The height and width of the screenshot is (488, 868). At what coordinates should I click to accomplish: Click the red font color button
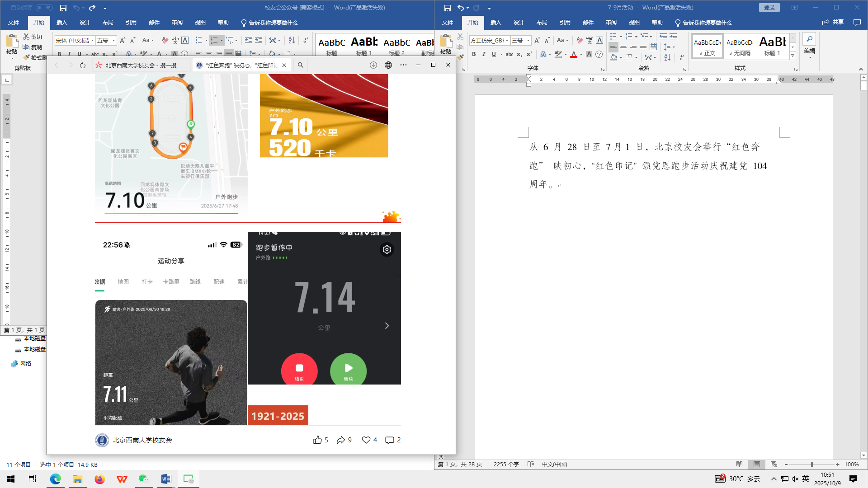[574, 54]
